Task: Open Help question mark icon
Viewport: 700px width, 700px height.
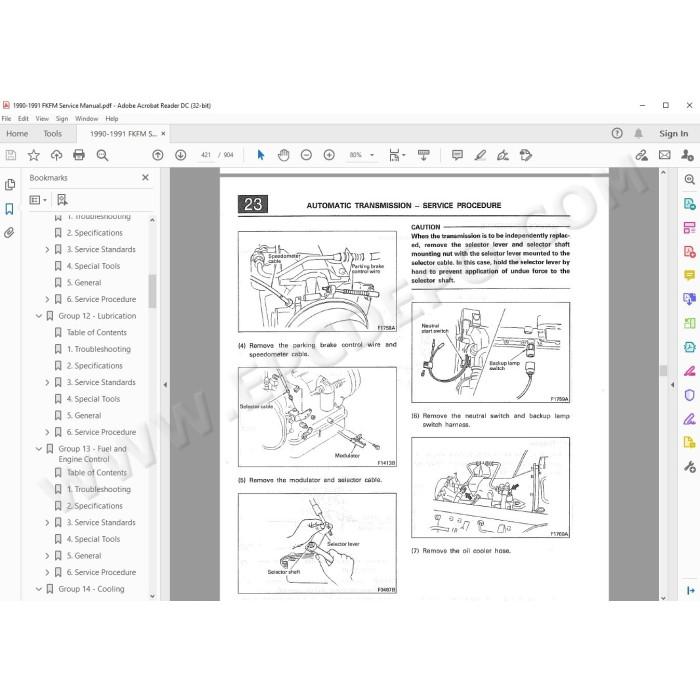Action: click(617, 133)
